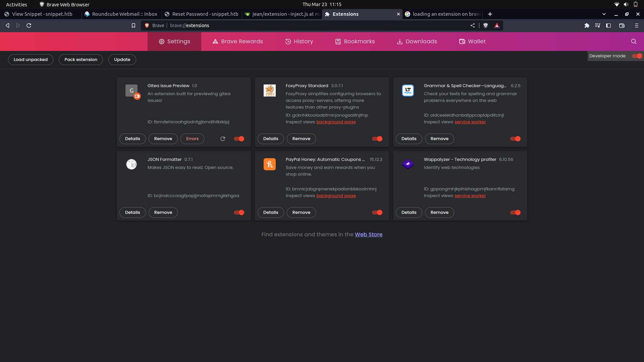
Task: Click the bookmark flag icon
Action: click(133, 25)
